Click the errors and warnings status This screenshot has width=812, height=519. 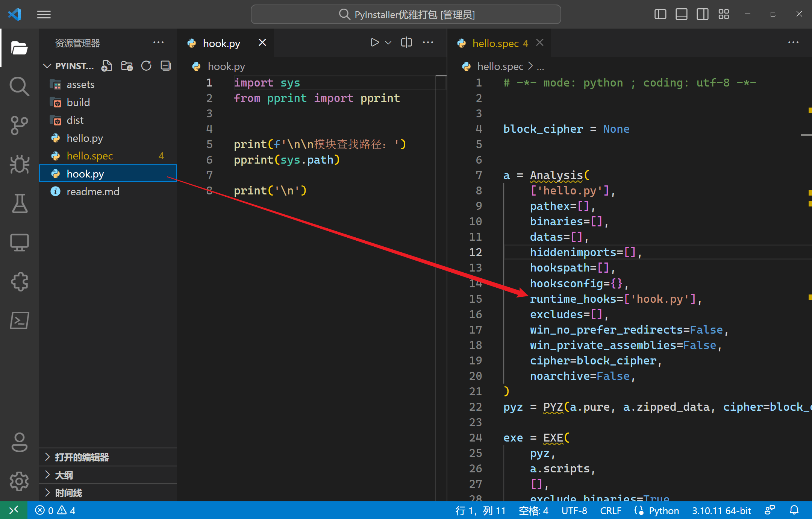pos(55,510)
